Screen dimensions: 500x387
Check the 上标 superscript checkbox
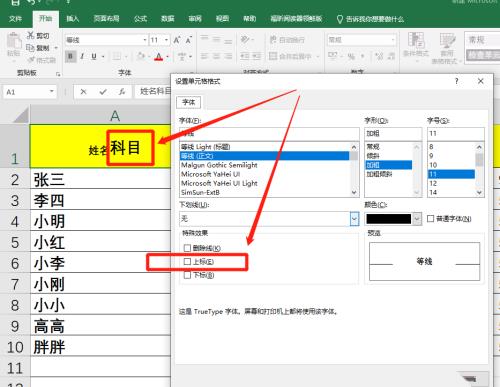187,261
